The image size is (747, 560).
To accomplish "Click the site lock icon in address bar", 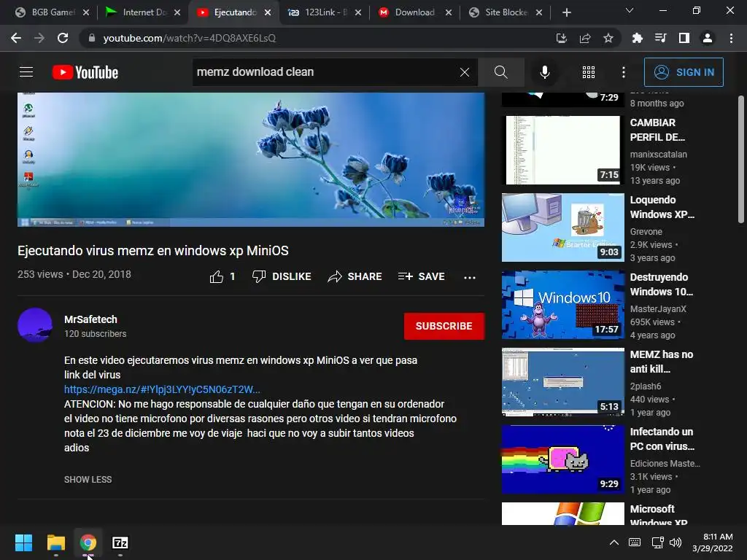I will point(91,38).
